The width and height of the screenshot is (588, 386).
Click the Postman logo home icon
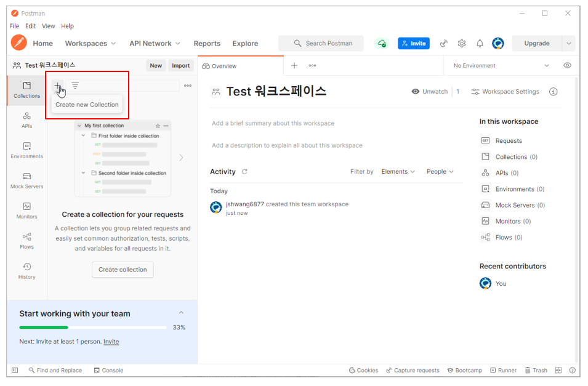(x=18, y=42)
